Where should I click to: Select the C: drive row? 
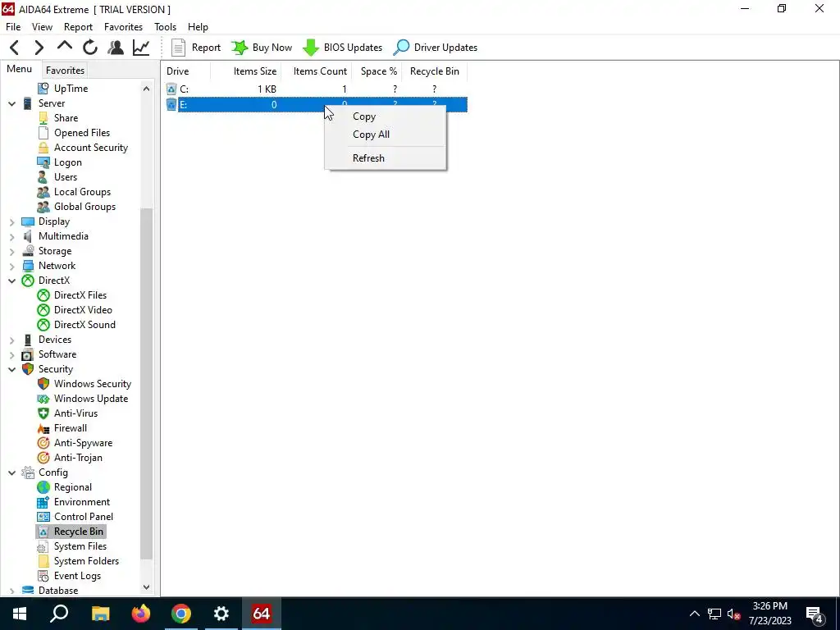316,89
